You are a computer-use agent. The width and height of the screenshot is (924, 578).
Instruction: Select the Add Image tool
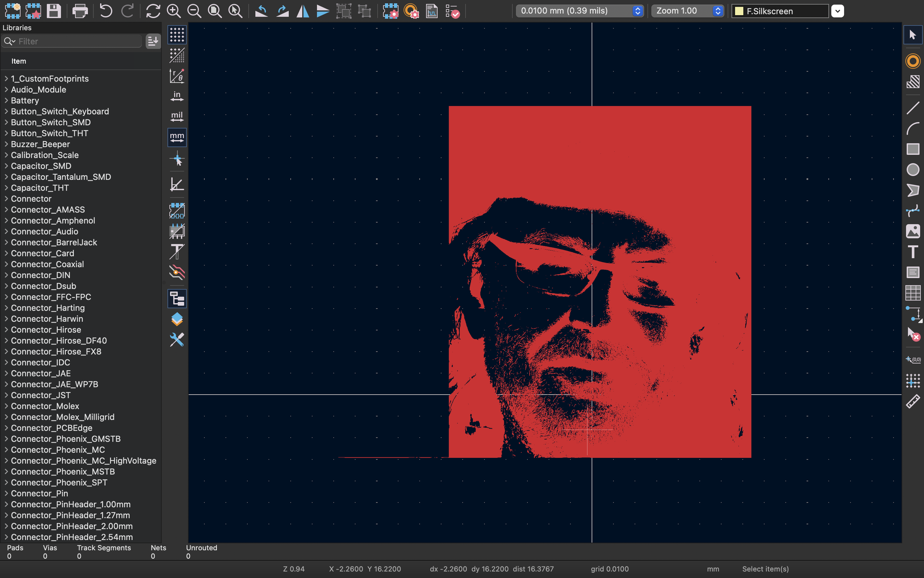(913, 231)
